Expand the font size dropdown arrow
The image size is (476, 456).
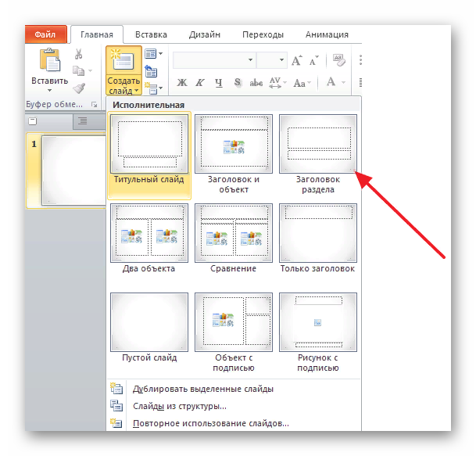click(281, 60)
